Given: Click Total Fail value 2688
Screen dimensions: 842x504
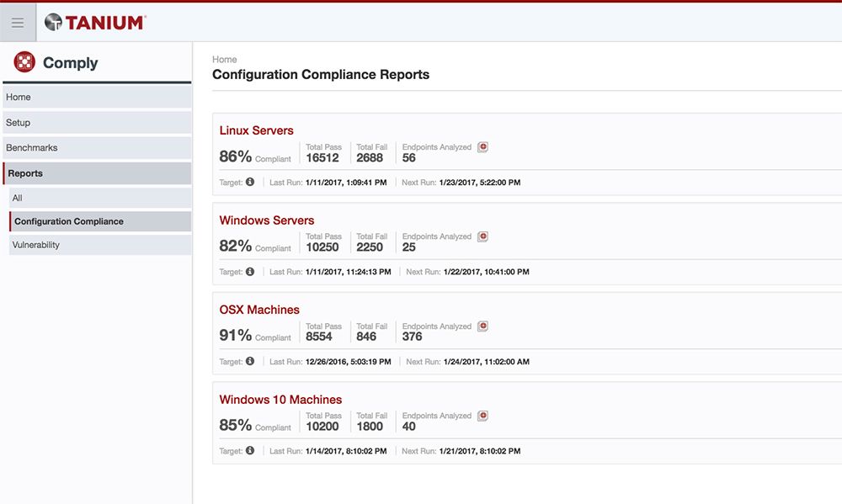Looking at the screenshot, I should click(x=370, y=158).
